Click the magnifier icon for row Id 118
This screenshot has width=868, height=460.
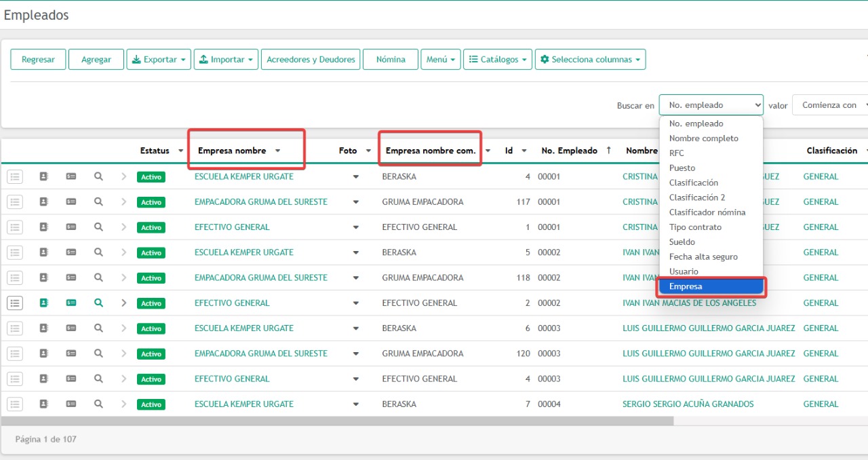coord(98,277)
